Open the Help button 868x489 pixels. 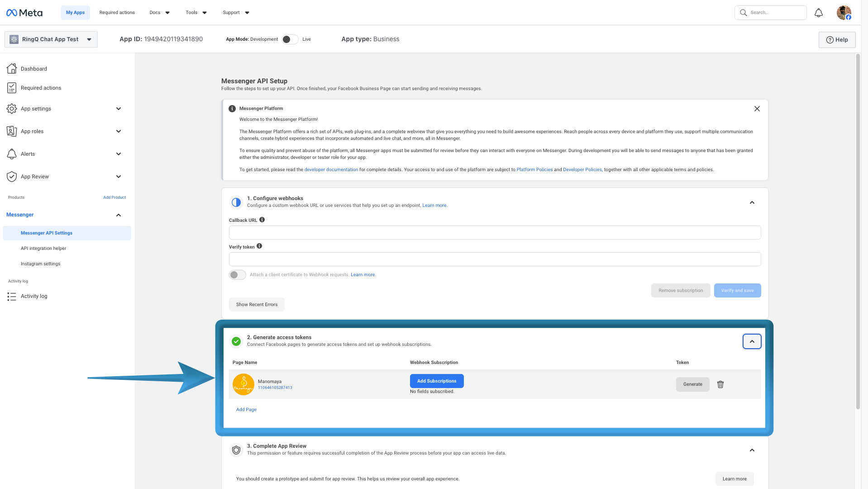click(837, 39)
